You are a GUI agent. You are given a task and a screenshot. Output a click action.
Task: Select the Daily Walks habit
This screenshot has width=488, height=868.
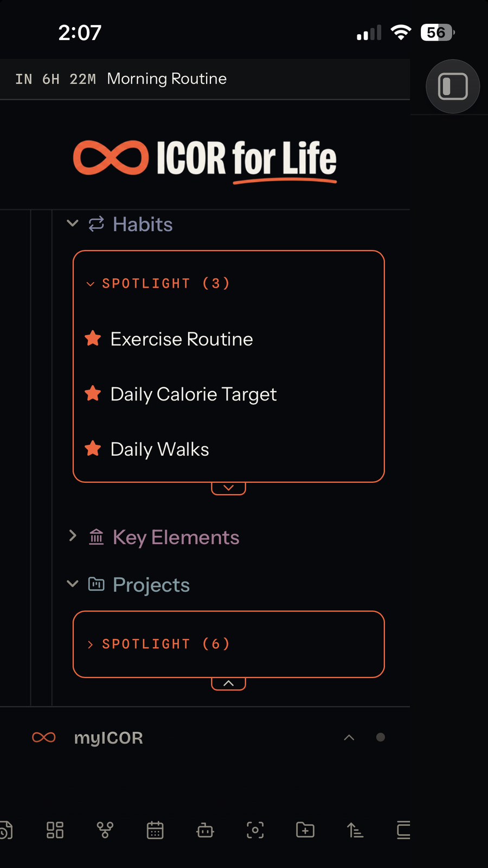point(159,449)
